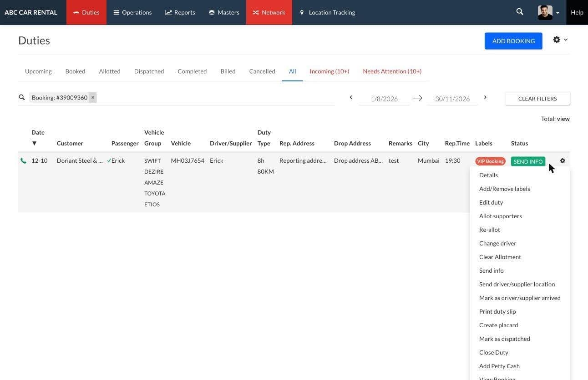Go to next date range arrow
The width and height of the screenshot is (588, 380).
[485, 97]
